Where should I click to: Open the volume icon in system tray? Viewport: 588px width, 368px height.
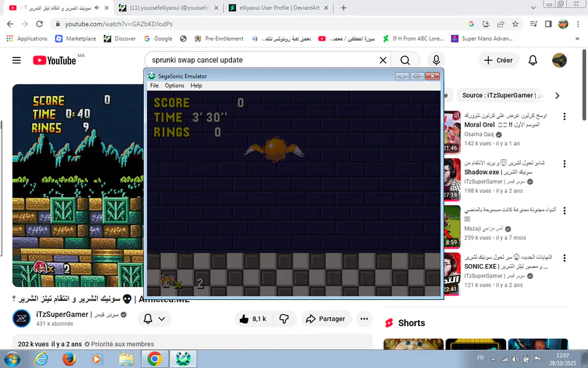pos(515,359)
